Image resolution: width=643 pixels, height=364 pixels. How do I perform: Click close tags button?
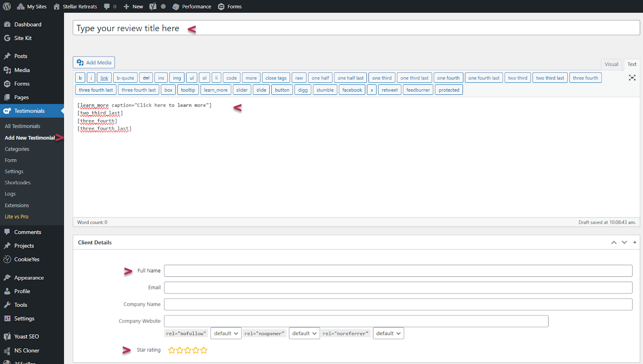pyautogui.click(x=276, y=78)
